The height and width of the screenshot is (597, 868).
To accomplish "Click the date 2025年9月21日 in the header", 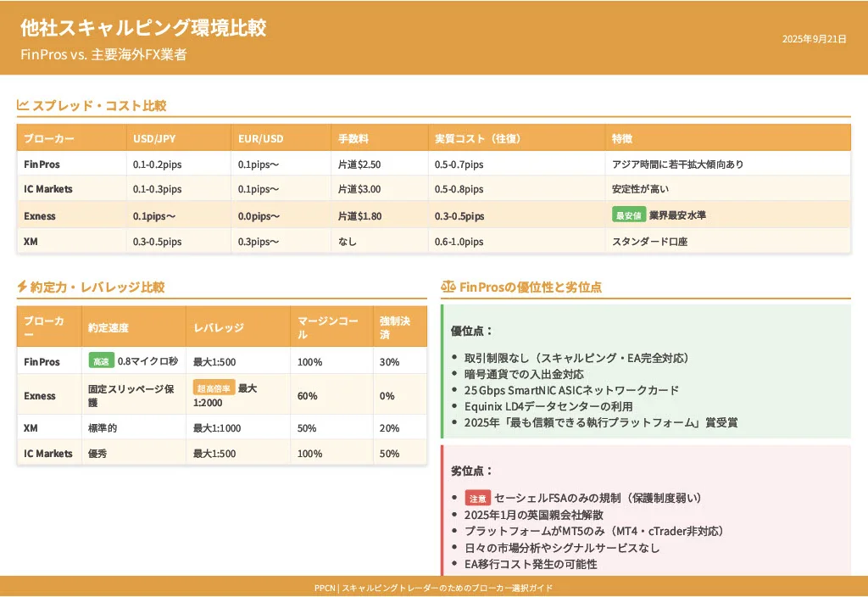I will (814, 39).
